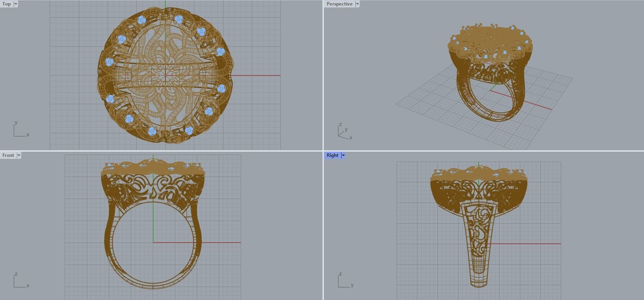This screenshot has height=300, width=644.
Task: Click the active Right viewport title label
Action: [332, 155]
